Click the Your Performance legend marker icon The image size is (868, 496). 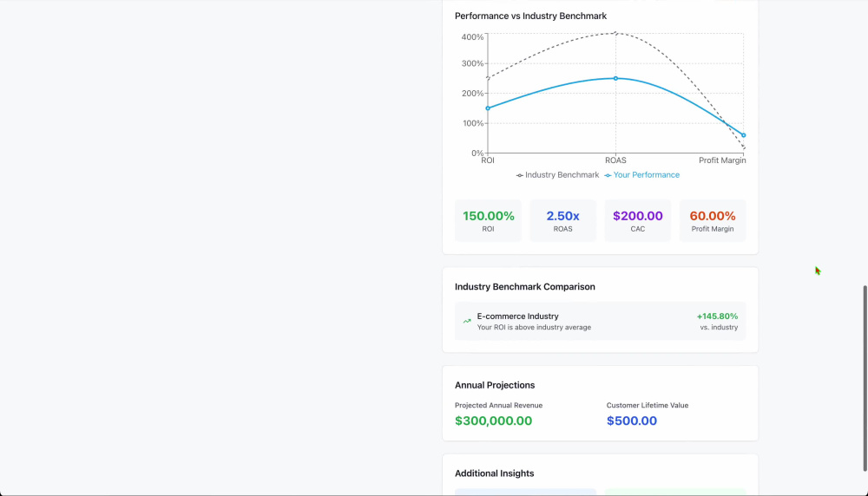[x=608, y=175]
